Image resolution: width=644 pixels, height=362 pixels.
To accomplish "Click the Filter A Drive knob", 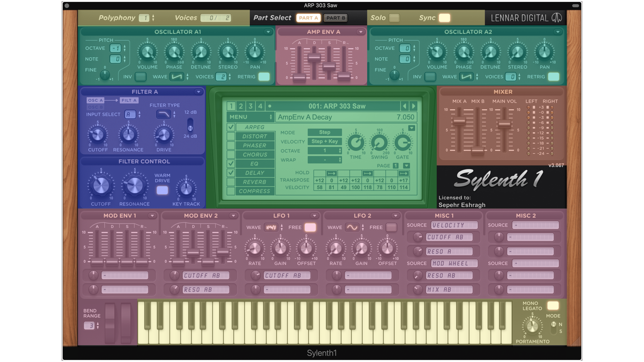I will click(x=164, y=135).
